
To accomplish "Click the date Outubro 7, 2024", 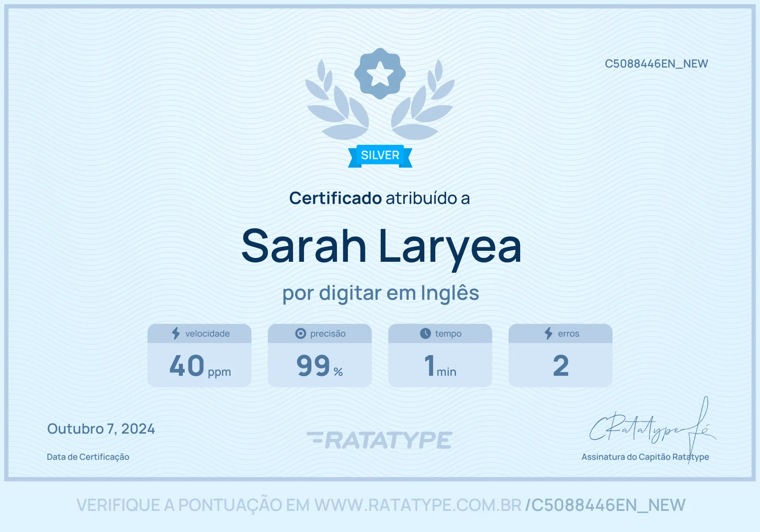I will click(101, 429).
